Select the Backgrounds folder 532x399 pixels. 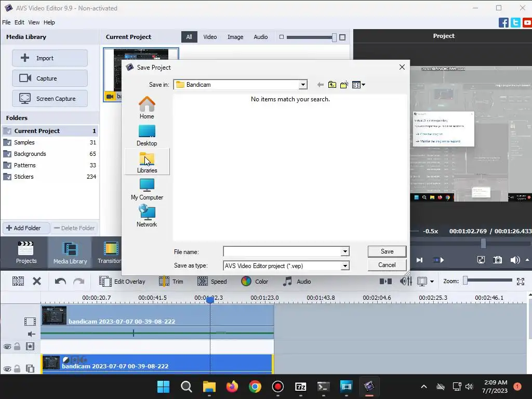[x=50, y=154]
